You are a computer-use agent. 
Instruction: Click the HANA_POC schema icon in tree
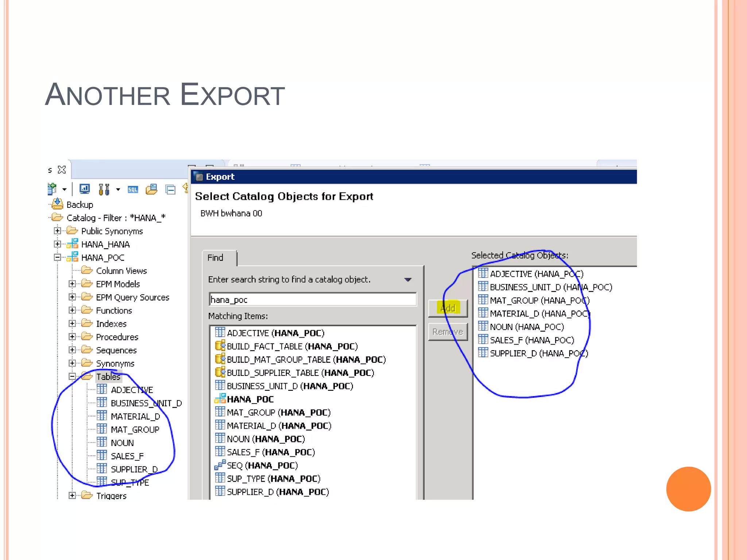[x=73, y=257]
